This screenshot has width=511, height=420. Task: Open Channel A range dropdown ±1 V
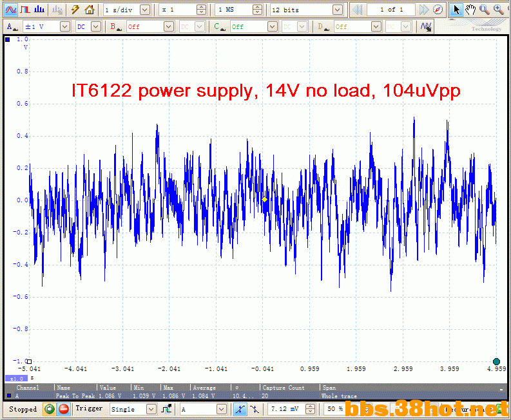(x=65, y=26)
